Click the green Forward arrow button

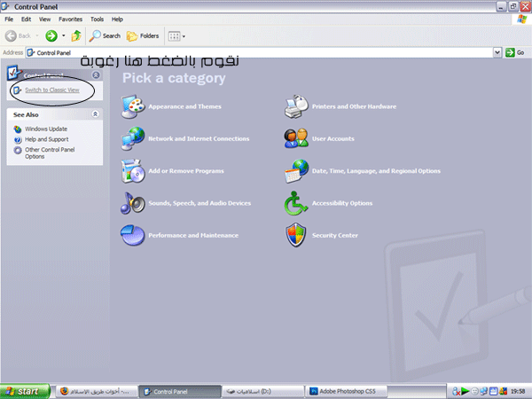coord(51,36)
